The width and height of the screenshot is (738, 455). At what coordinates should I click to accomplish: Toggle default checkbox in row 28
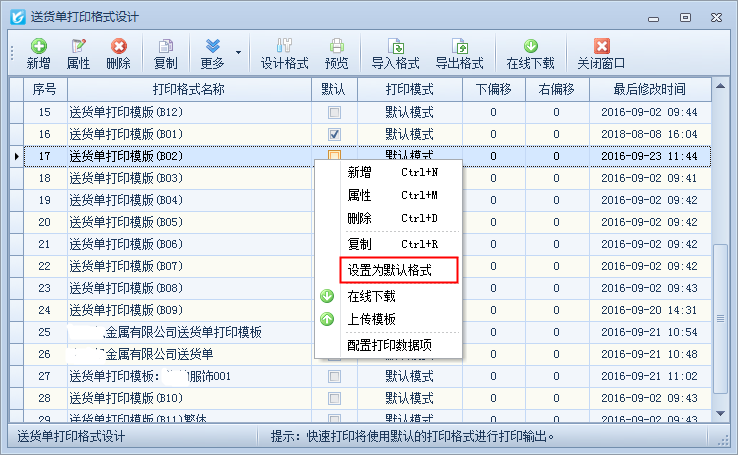tap(335, 398)
